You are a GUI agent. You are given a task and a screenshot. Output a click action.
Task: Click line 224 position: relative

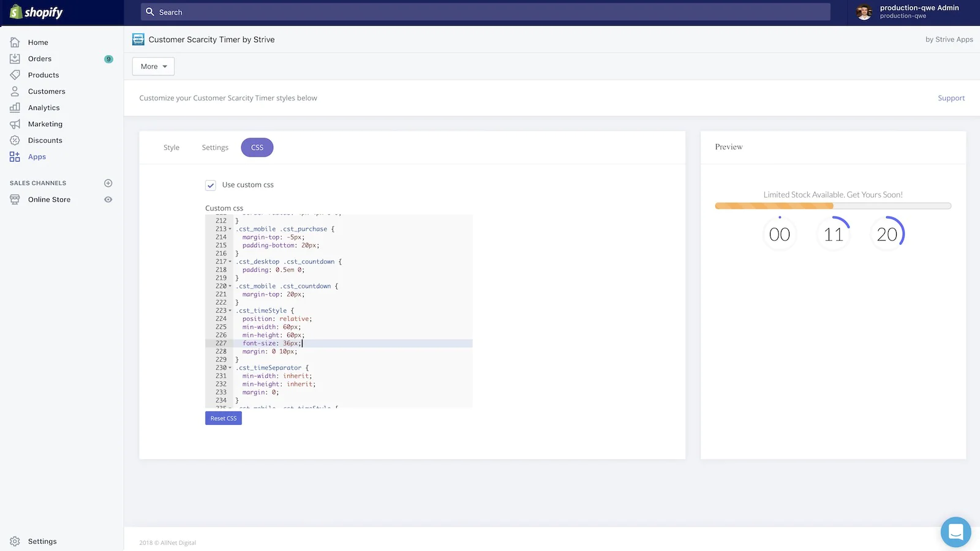coord(277,319)
